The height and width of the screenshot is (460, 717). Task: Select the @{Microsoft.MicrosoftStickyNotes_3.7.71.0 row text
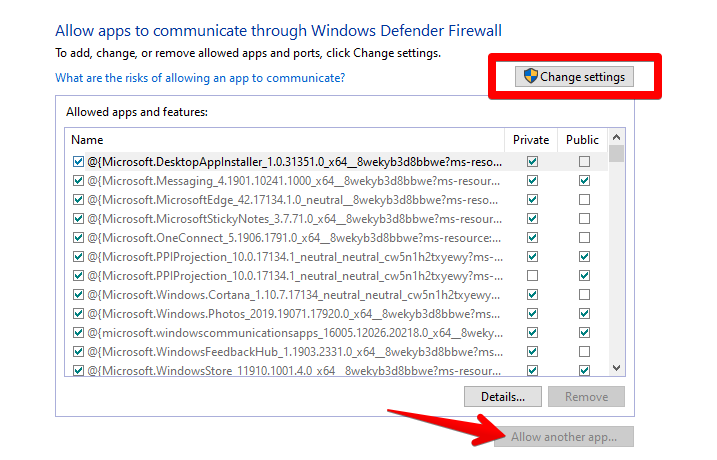pos(294,219)
